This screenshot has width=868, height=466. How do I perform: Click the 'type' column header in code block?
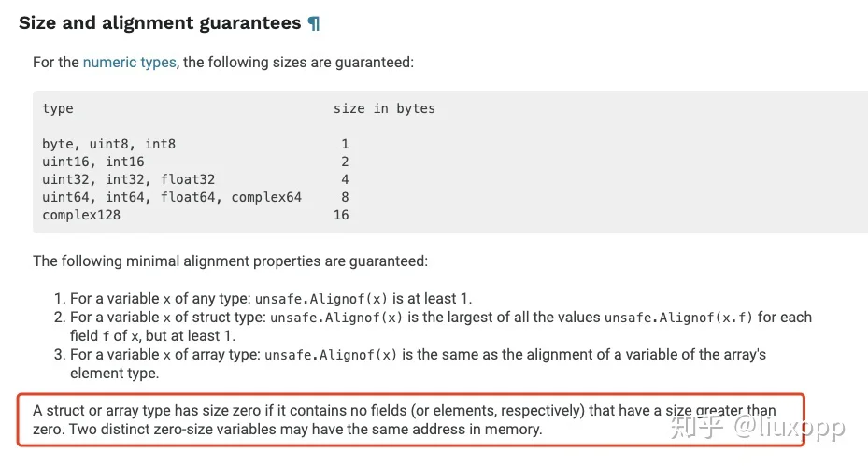58,108
